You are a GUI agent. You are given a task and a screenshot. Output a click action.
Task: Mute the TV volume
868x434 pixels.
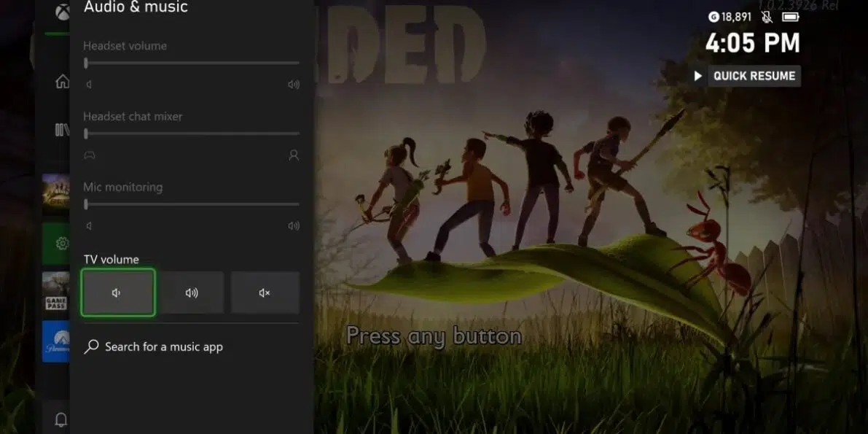tap(265, 292)
